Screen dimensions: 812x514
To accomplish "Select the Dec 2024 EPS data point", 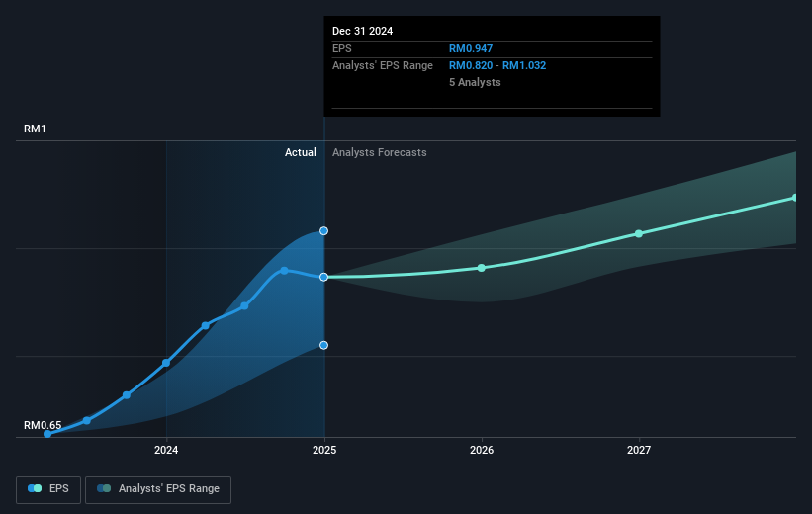I will [323, 278].
